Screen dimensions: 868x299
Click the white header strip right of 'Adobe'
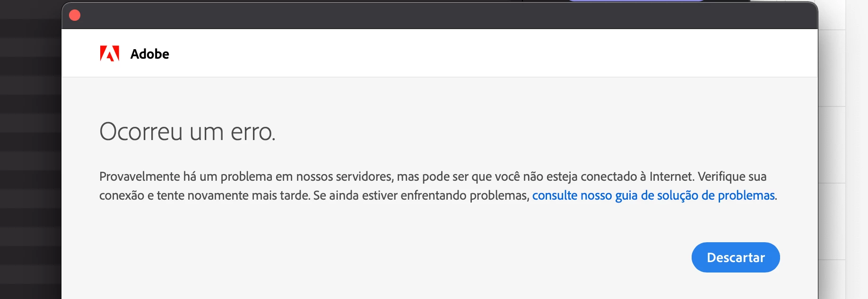pos(492,53)
